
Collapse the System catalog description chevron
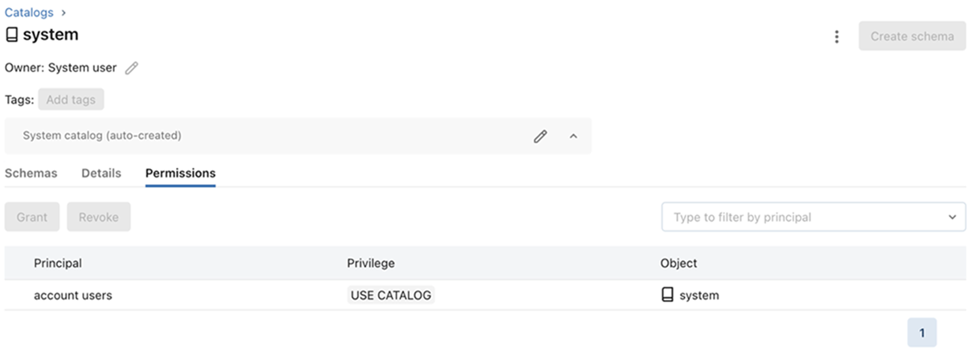[573, 136]
